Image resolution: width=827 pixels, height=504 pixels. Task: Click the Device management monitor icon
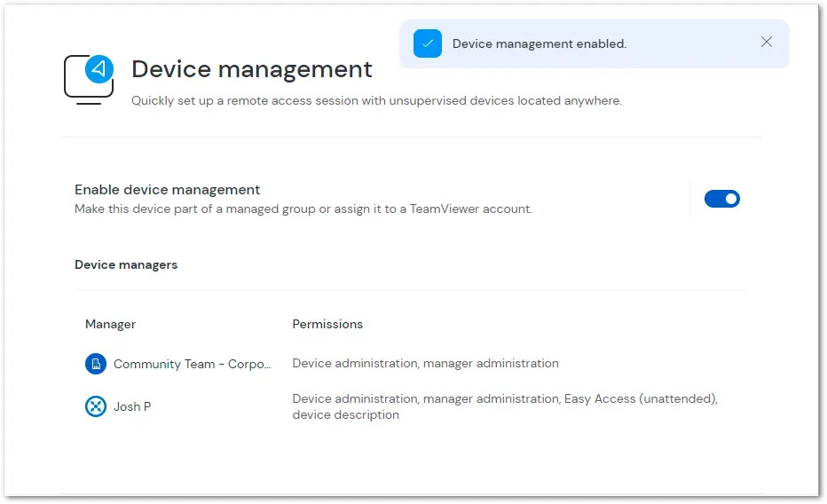(89, 79)
